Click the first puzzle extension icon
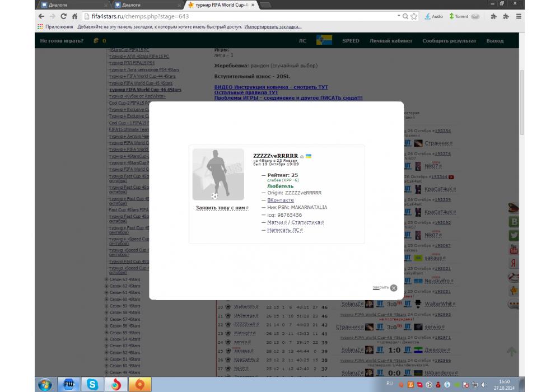The height and width of the screenshot is (392, 560). (493, 16)
